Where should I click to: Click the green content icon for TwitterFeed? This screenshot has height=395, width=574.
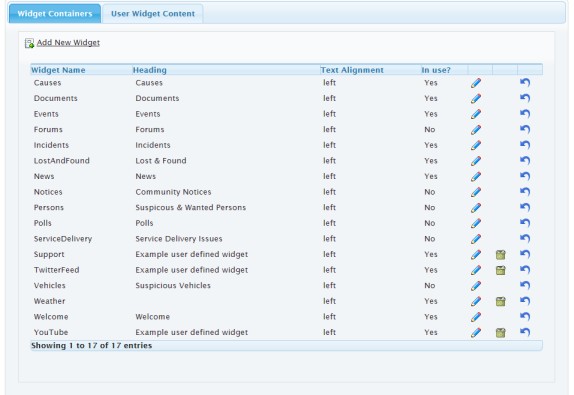[x=500, y=271]
